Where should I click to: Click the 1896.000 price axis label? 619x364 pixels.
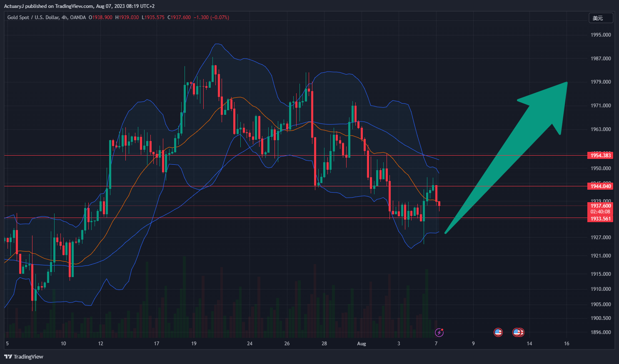pos(601,332)
